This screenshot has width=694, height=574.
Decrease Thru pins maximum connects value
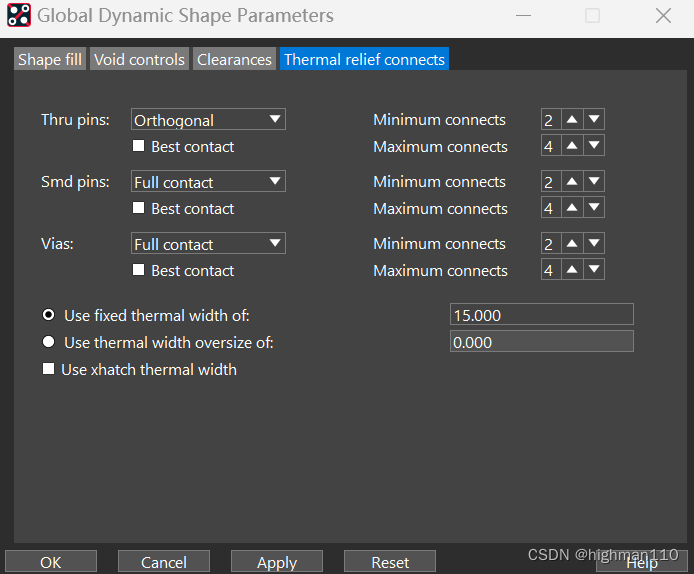point(594,147)
